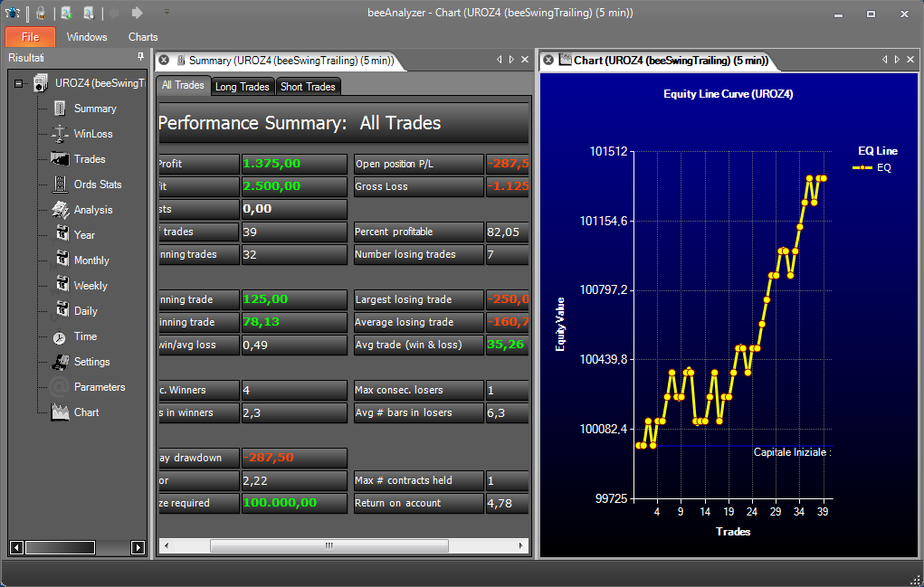Switch to the Short Trades tab
The image size is (924, 587).
(x=308, y=87)
